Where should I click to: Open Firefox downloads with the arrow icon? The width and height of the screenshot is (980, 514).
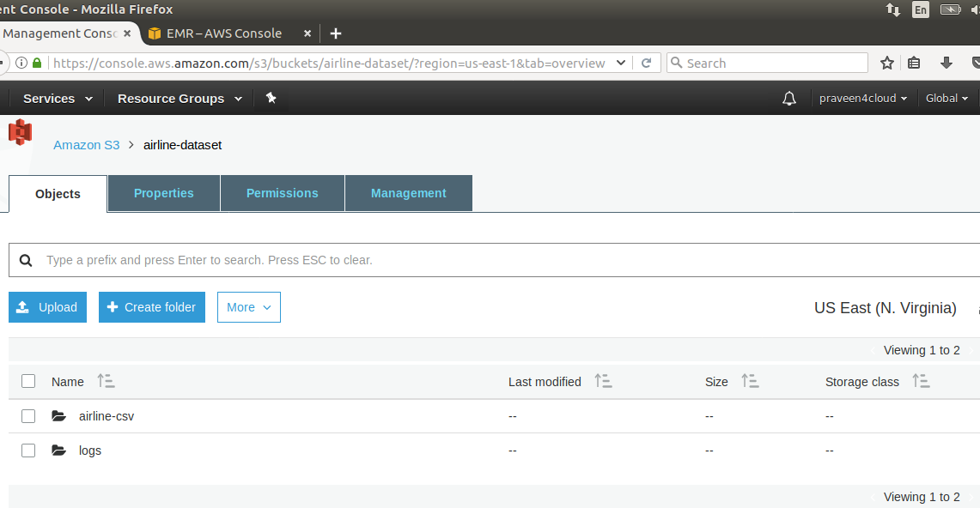click(947, 62)
